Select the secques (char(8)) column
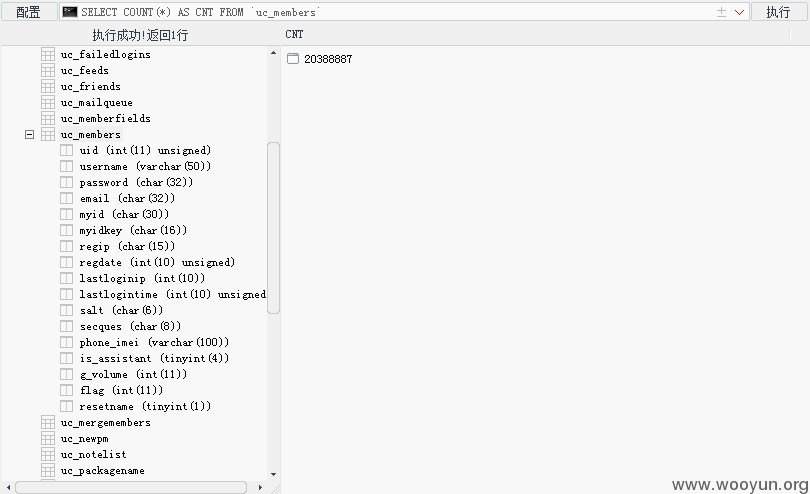 coord(130,327)
